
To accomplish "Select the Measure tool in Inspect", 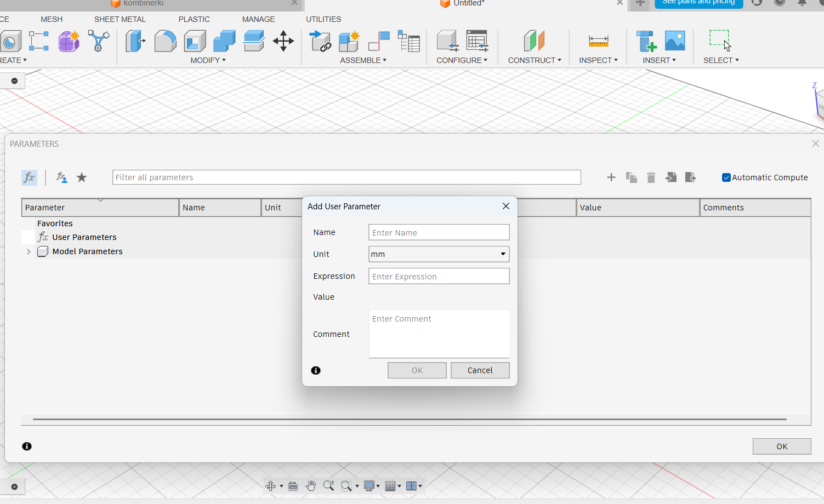I will point(598,41).
